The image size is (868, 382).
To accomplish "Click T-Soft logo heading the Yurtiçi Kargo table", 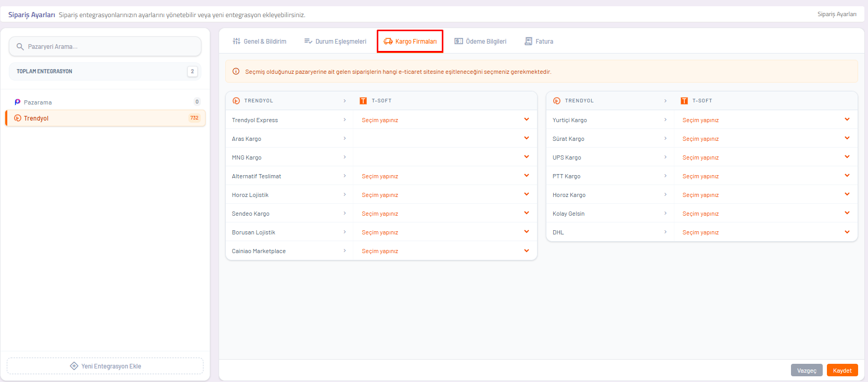I will tap(684, 101).
